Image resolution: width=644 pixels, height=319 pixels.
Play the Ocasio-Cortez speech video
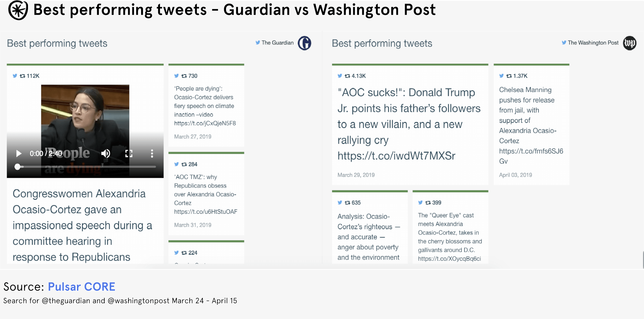pyautogui.click(x=19, y=154)
